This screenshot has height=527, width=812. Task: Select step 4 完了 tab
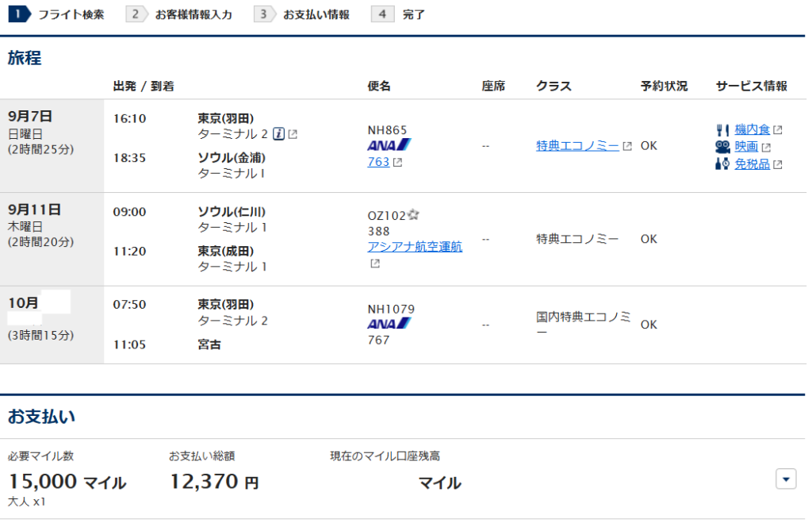point(400,14)
